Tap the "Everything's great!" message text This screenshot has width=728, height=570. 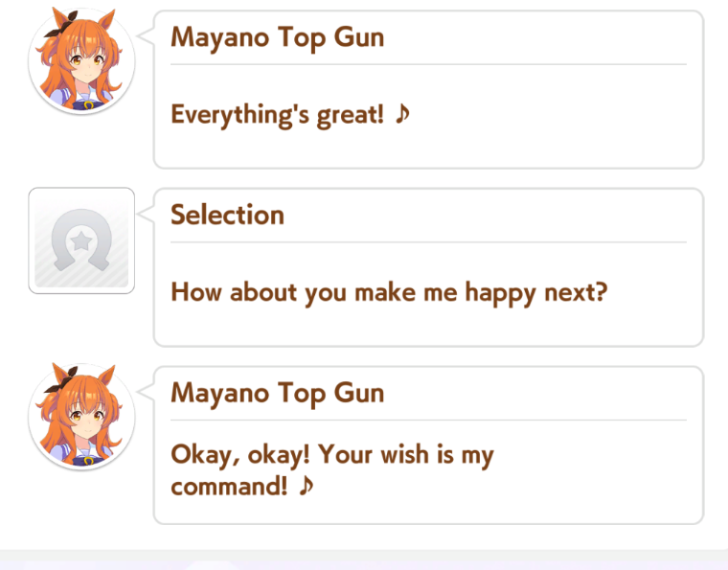(278, 115)
